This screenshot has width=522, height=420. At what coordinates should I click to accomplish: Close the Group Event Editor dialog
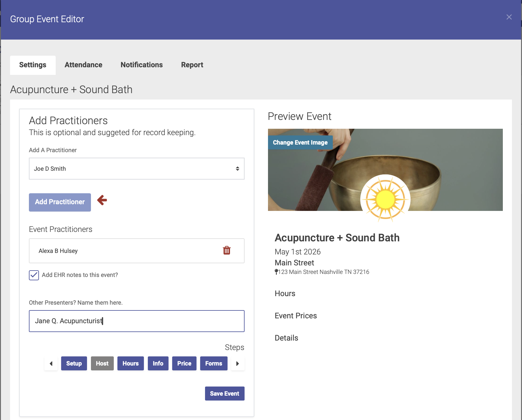click(509, 17)
